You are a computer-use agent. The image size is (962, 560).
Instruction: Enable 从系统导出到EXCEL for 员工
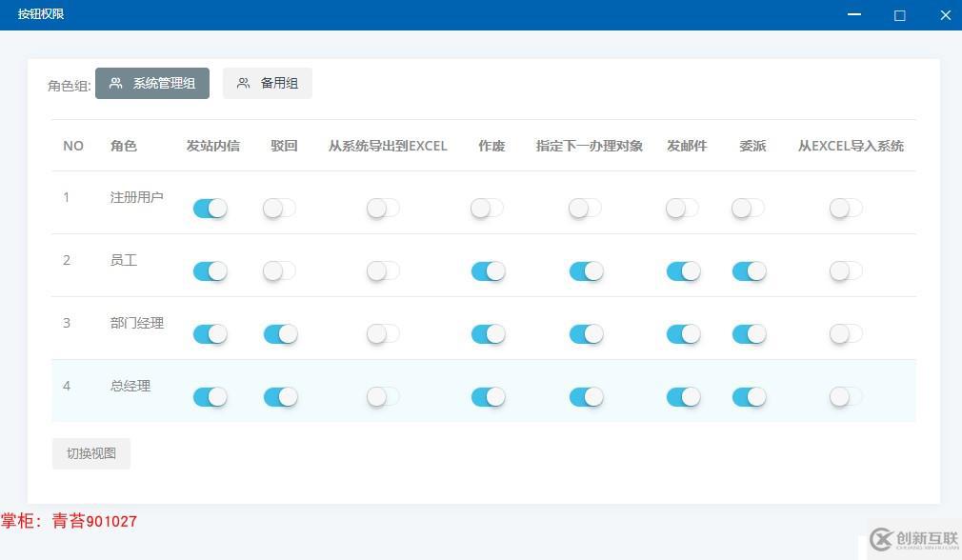point(384,270)
